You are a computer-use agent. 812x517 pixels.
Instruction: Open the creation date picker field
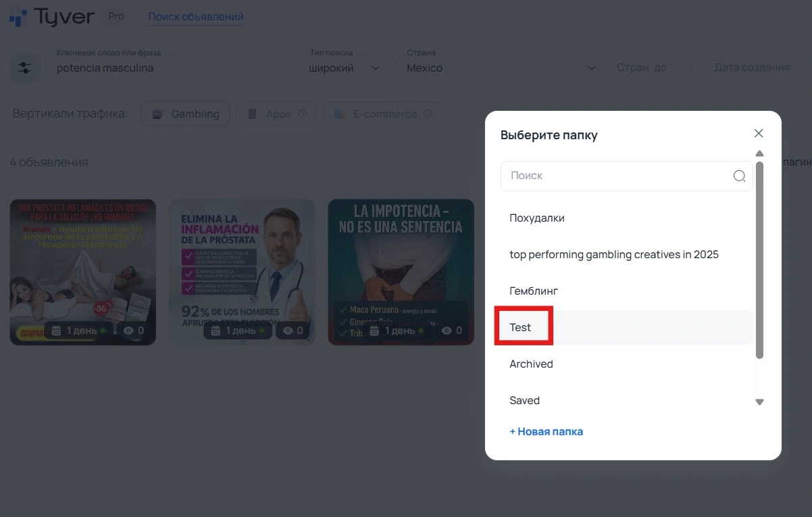(757, 68)
